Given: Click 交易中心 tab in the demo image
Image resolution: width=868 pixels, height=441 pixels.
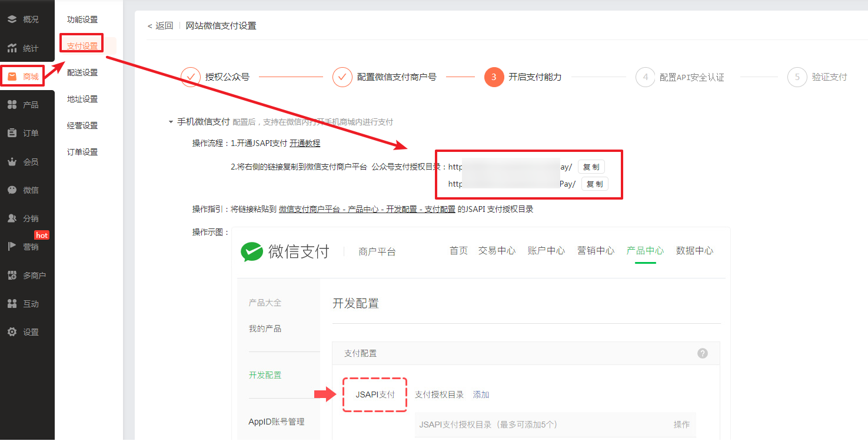Looking at the screenshot, I should pos(497,251).
